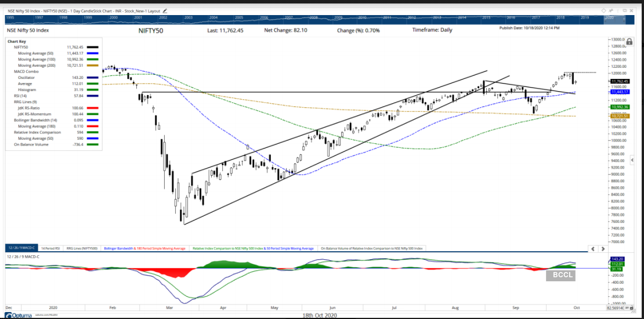
Task: Click the BCCL grey box in MACD pane
Action: click(x=560, y=275)
